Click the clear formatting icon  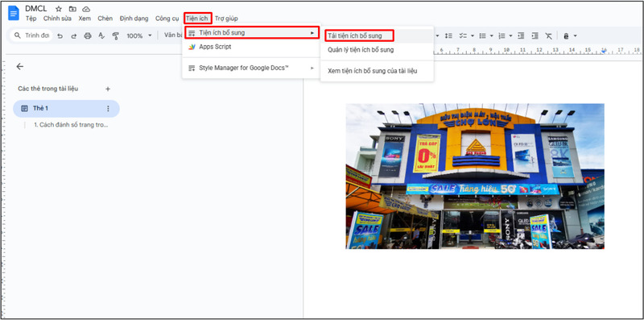(549, 35)
